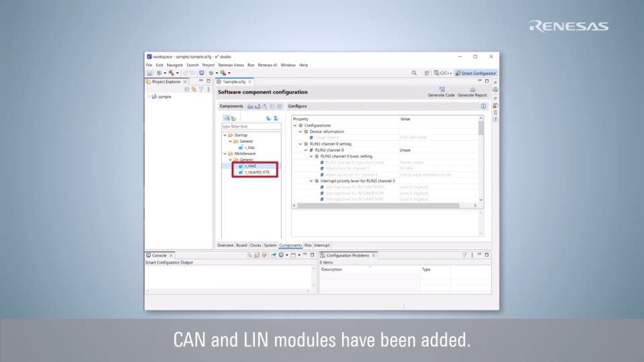Screen dimensions: 644x362
Task: Select the r_bsp component
Action: click(x=250, y=147)
